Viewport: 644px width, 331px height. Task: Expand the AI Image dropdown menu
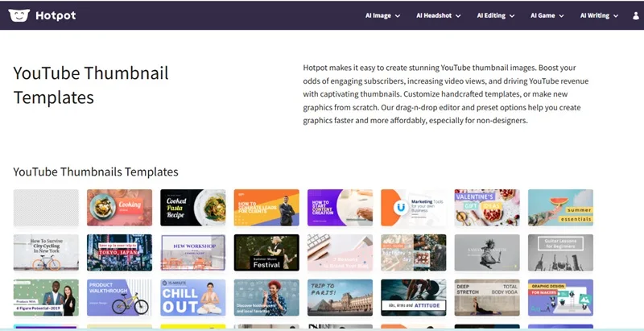[383, 15]
